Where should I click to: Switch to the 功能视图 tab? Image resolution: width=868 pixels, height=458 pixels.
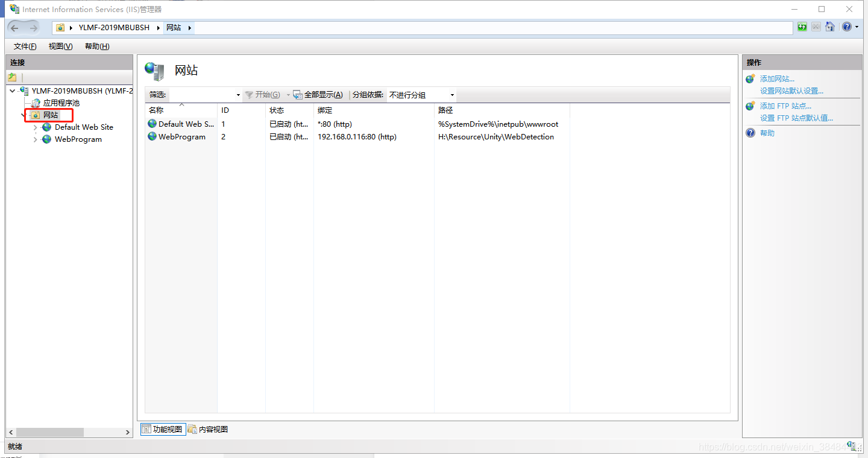(163, 429)
